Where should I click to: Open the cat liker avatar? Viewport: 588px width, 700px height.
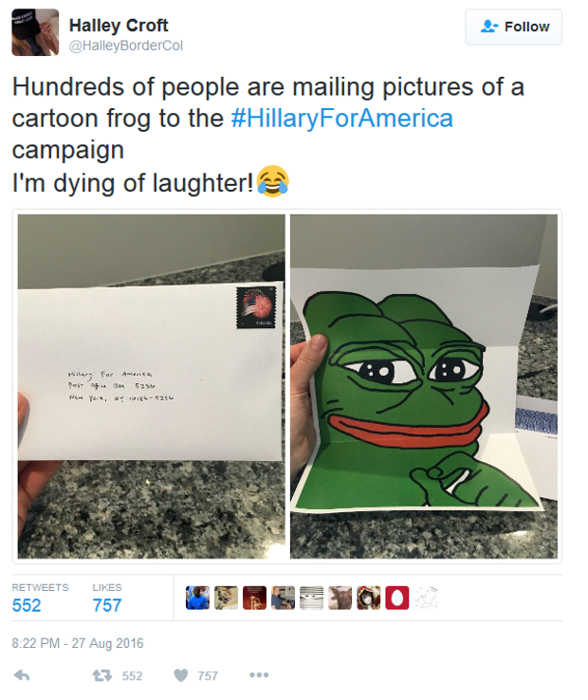click(x=340, y=598)
